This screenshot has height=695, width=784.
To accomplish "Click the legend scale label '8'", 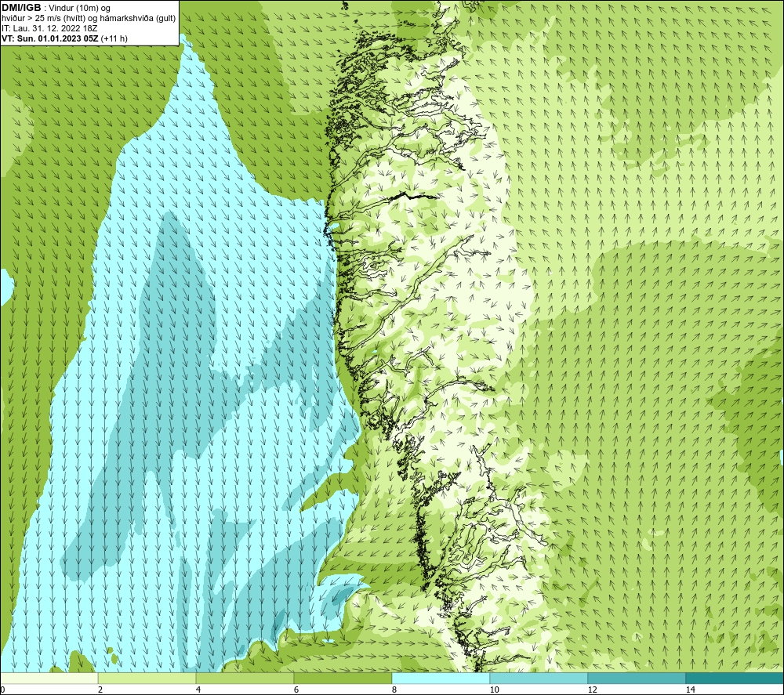I will coord(394,690).
